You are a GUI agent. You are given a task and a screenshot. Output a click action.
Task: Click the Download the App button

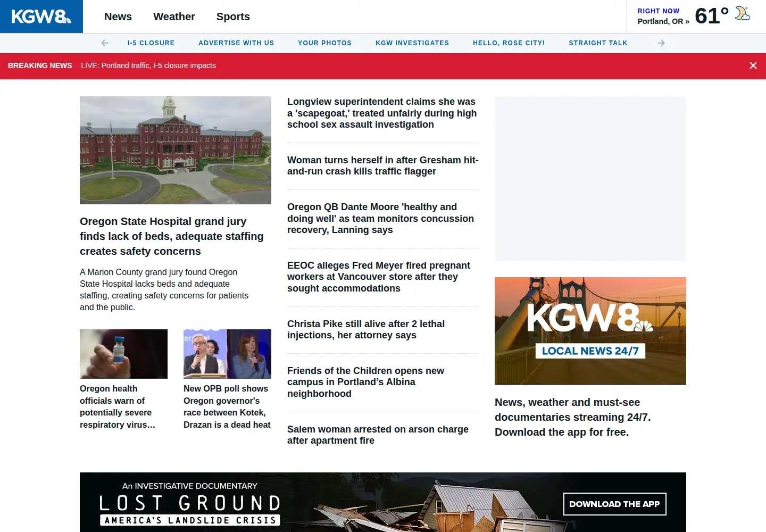click(614, 504)
